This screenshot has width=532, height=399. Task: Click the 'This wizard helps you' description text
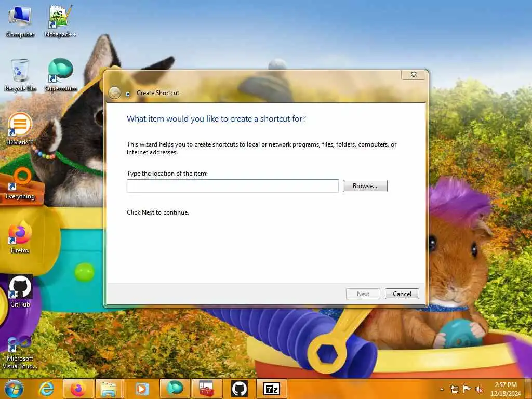(x=262, y=148)
